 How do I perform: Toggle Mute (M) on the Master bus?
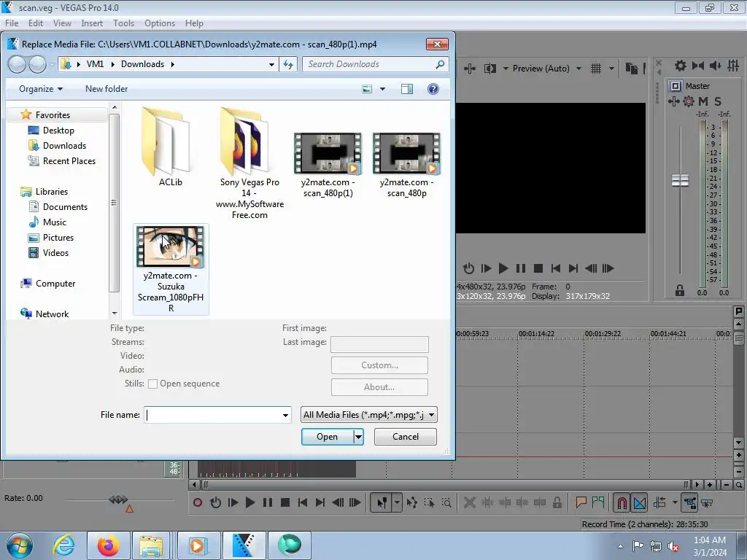point(703,101)
